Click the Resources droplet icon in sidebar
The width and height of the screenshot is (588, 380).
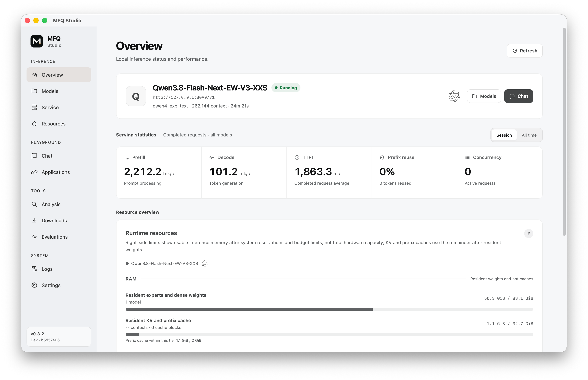coord(34,124)
